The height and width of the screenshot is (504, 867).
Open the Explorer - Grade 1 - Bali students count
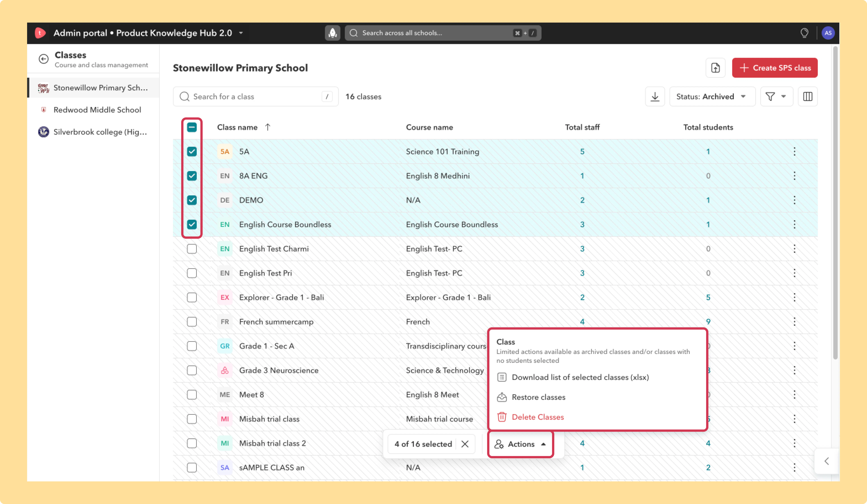click(708, 298)
